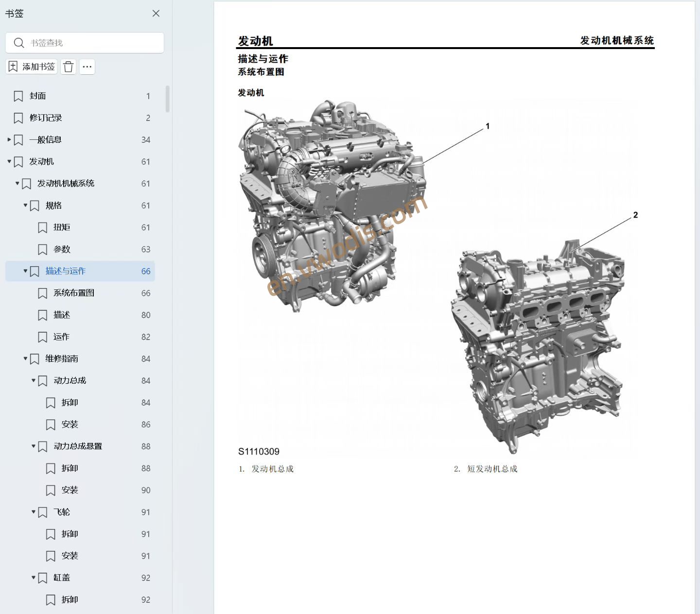Click the bookmark icon beside 修订记录
Image resolution: width=700 pixels, height=614 pixels.
coord(18,118)
